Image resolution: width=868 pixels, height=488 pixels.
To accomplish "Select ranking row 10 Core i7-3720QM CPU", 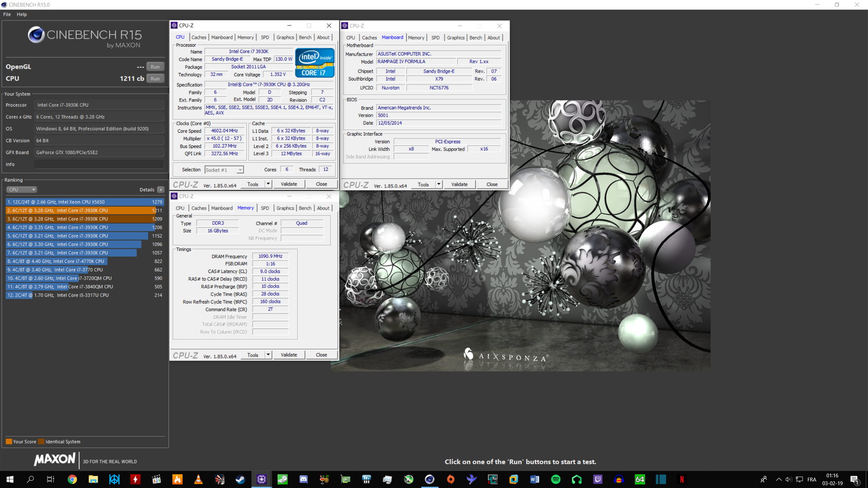I will 85,278.
